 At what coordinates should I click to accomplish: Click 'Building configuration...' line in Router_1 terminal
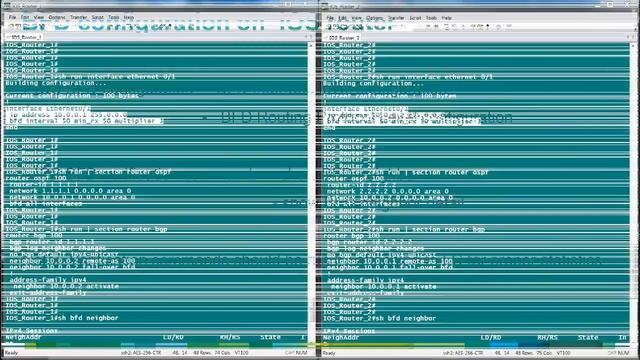tap(56, 83)
